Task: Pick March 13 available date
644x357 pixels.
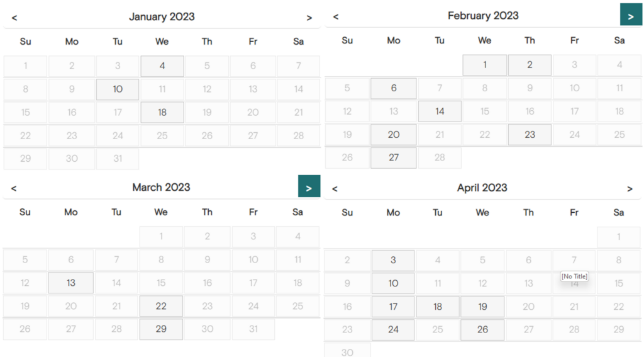Action: coord(70,283)
